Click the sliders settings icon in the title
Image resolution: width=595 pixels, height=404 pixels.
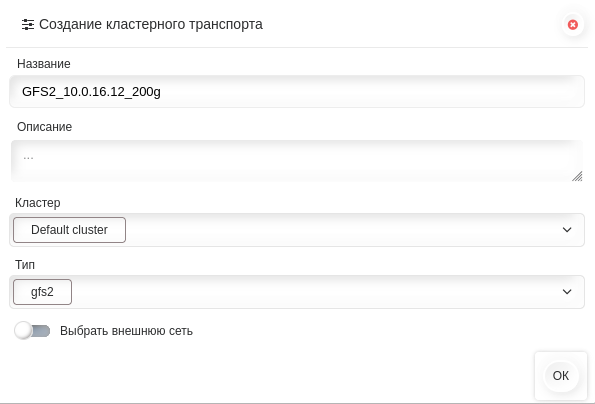click(x=28, y=25)
